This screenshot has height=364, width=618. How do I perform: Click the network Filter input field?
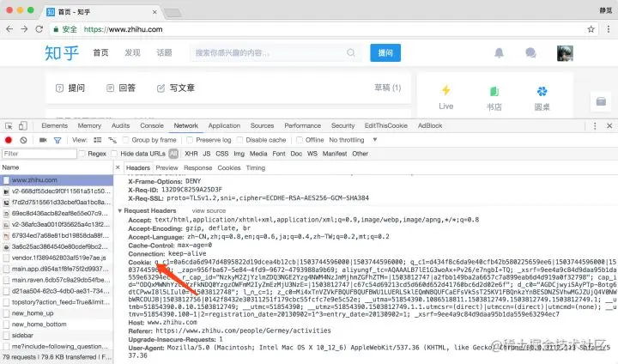coord(39,154)
